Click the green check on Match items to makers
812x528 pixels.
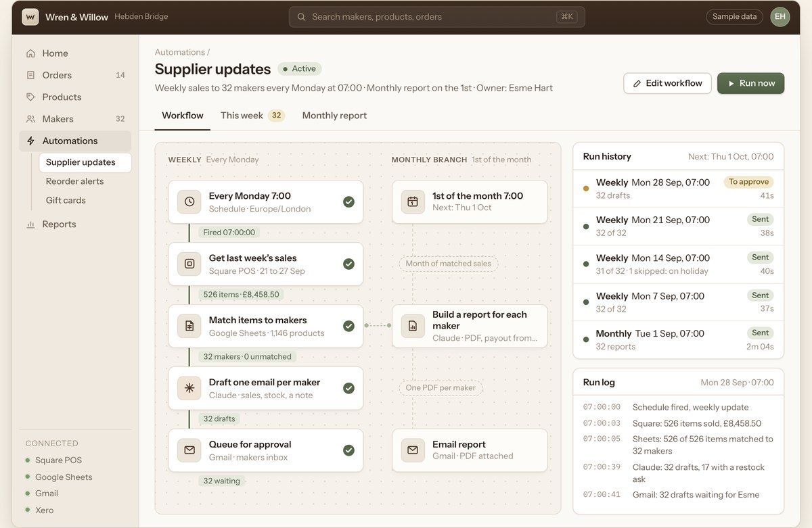(348, 326)
